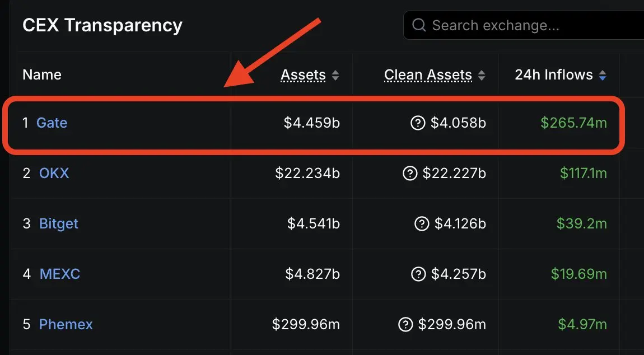Toggle the sort arrows next to Clean Assets
The width and height of the screenshot is (644, 355).
482,75
